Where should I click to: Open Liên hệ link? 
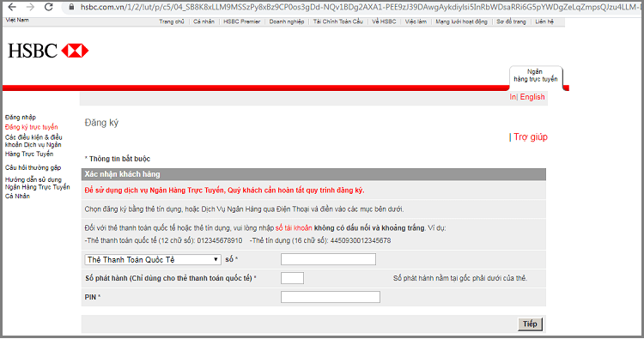pos(544,21)
